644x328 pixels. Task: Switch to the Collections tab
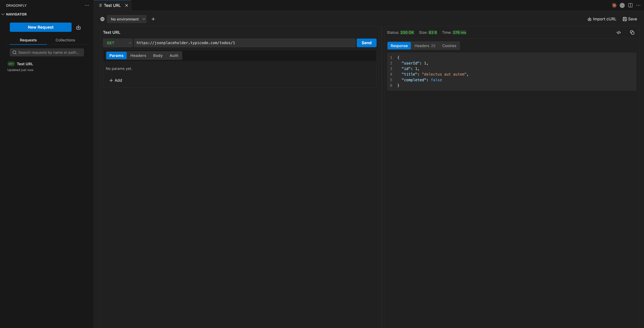[65, 40]
